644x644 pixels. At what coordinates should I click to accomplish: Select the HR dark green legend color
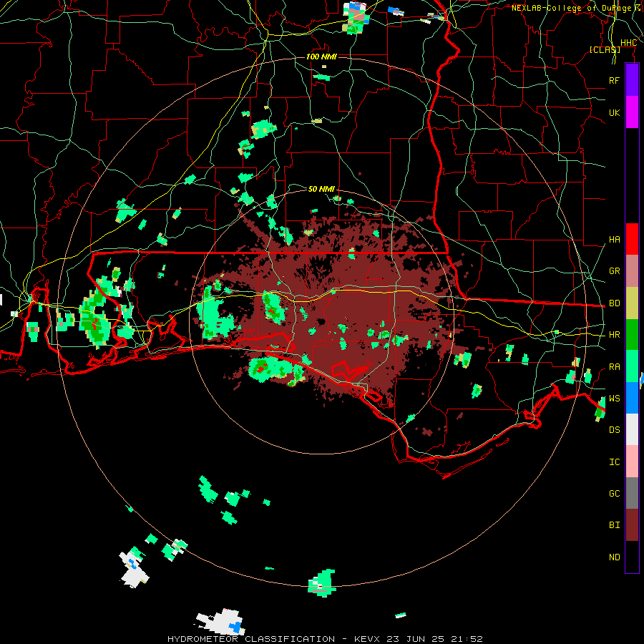pos(632,335)
